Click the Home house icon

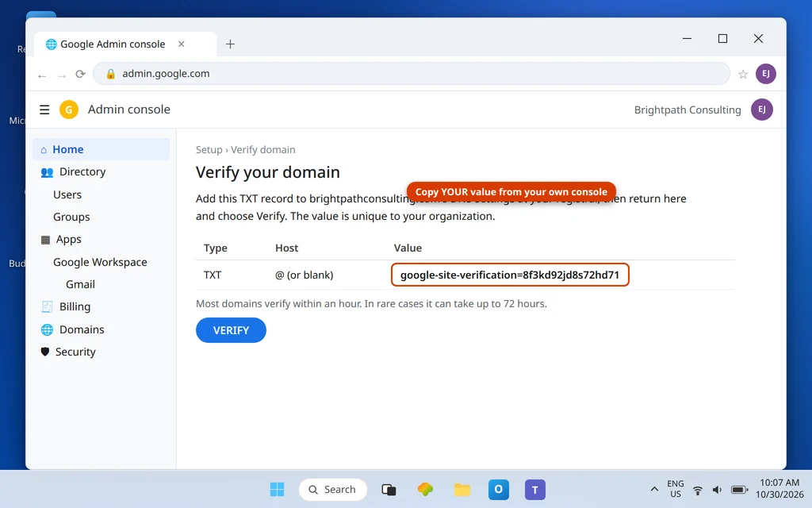(x=44, y=150)
